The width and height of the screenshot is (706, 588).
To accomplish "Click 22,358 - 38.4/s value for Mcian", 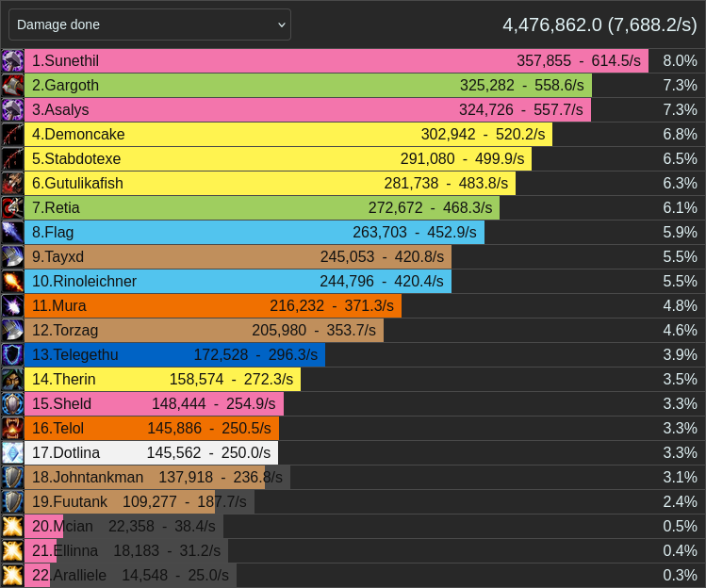I will [162, 527].
